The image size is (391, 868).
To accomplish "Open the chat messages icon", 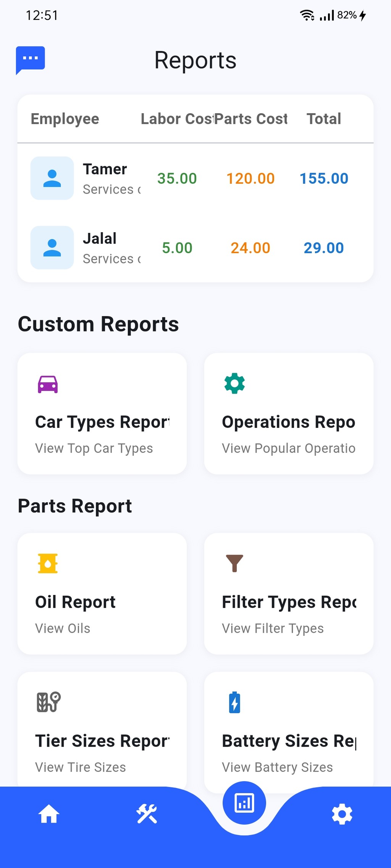I will [31, 59].
